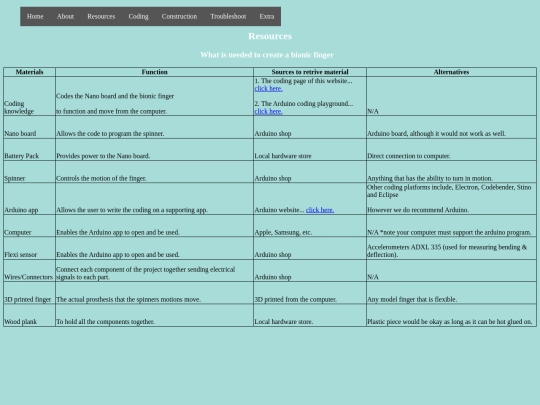This screenshot has height=405, width=540.
Task: Navigate to the Construction menu item
Action: click(179, 17)
